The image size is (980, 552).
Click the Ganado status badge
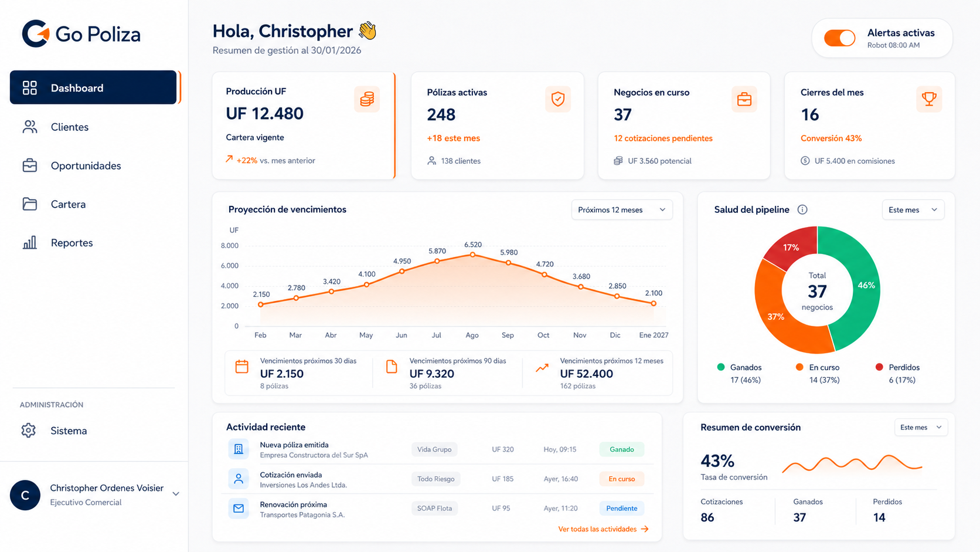coord(621,449)
